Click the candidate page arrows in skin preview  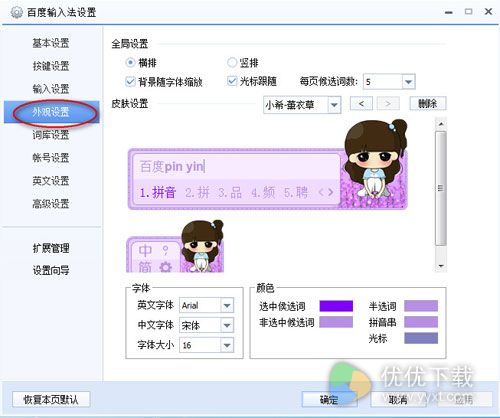[x=326, y=192]
